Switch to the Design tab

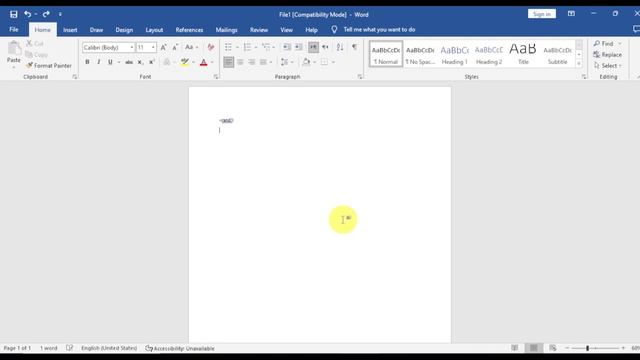(124, 30)
